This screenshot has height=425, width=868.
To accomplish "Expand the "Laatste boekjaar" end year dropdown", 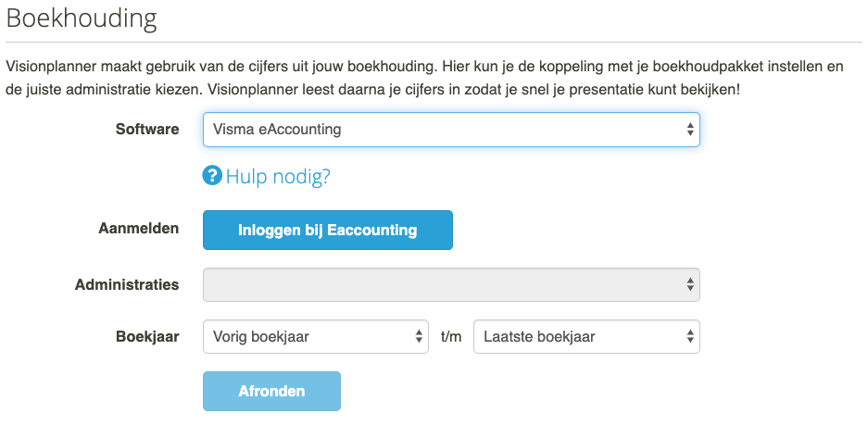I will (586, 336).
